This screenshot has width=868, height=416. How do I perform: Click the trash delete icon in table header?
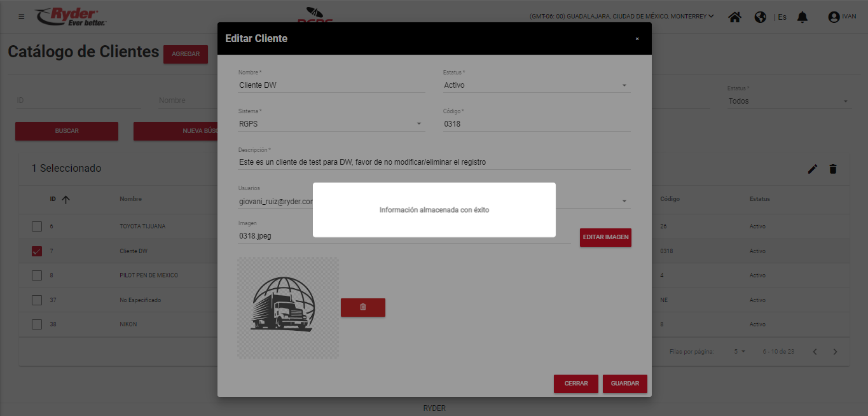pos(833,169)
